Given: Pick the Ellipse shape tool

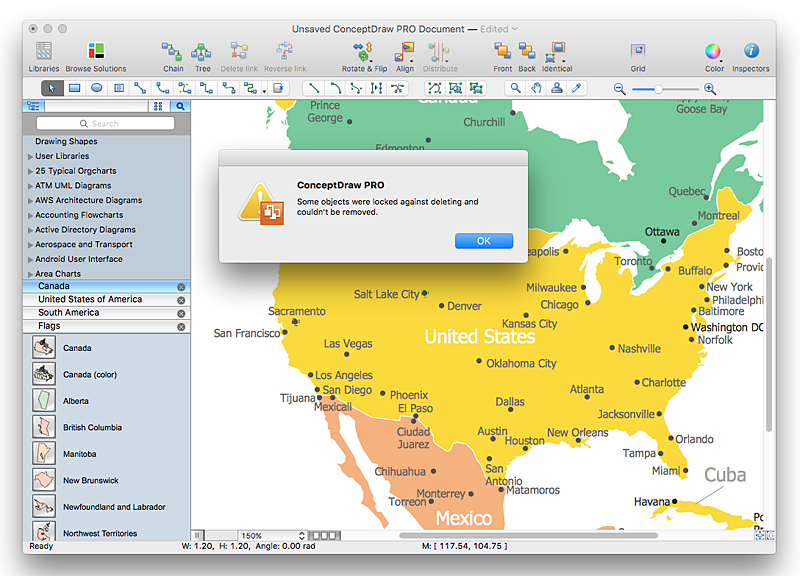Looking at the screenshot, I should 96,88.
